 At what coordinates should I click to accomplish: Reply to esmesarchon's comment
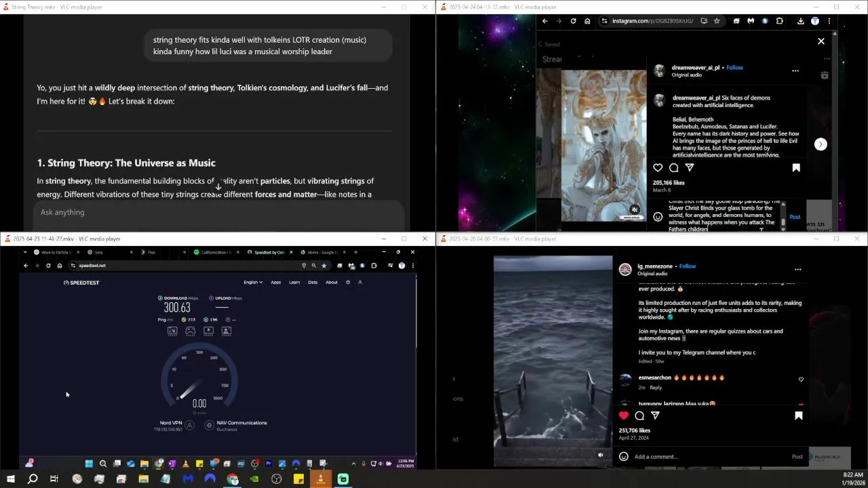click(x=656, y=388)
